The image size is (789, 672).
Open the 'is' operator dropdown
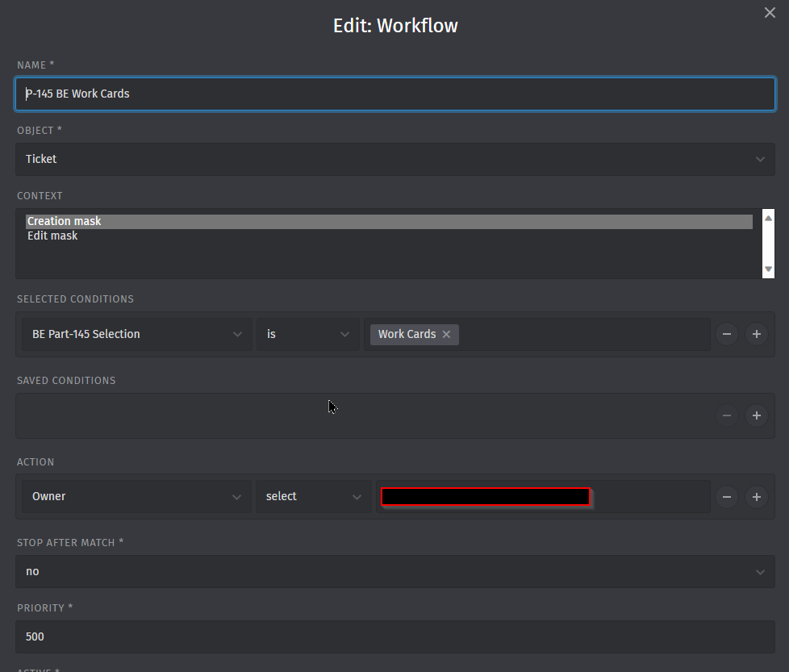[308, 334]
